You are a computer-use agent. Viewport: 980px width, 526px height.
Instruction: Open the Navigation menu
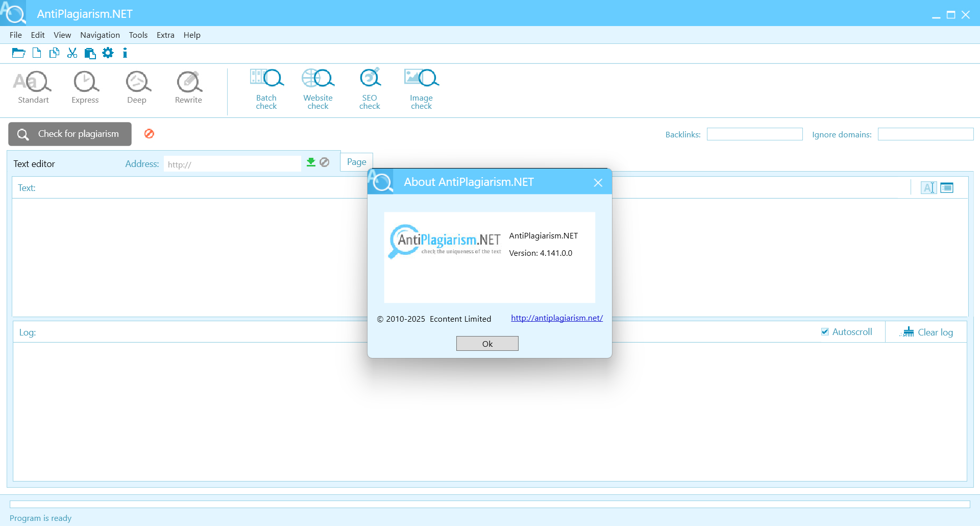point(100,35)
